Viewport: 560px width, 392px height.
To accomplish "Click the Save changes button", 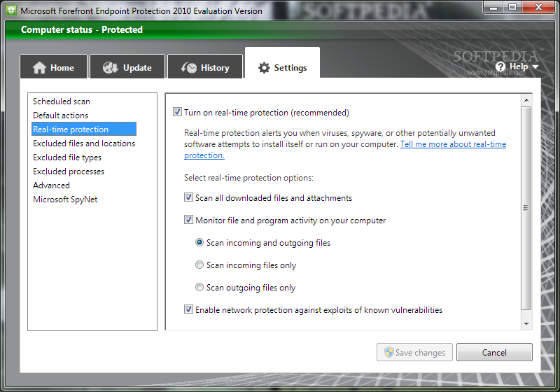I will (414, 352).
